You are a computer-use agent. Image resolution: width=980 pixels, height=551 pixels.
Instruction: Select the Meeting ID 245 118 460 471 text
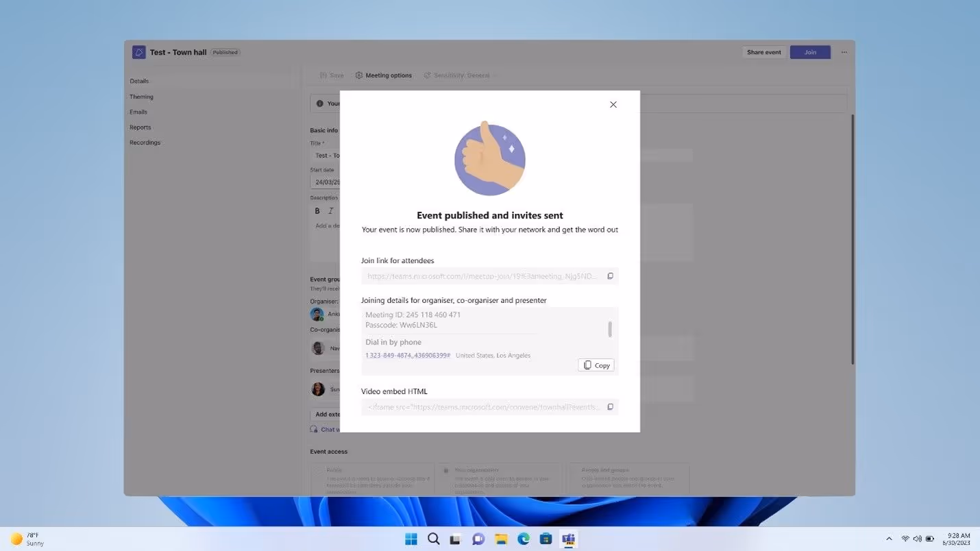pos(413,315)
